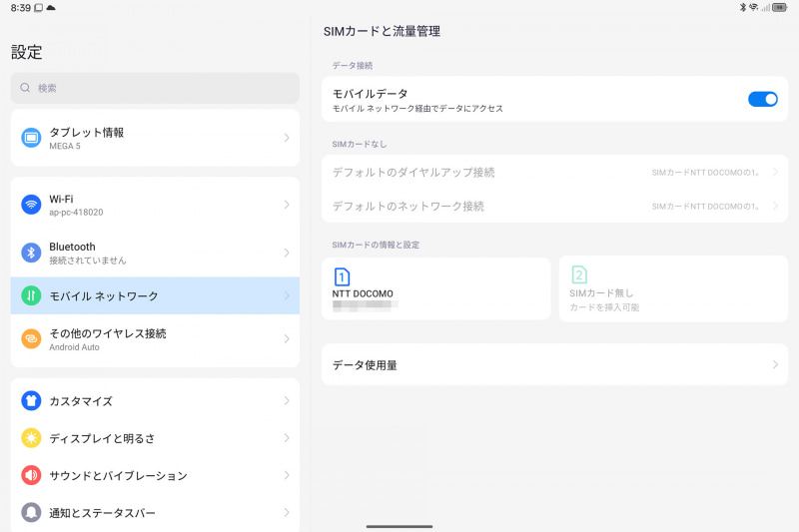
Task: Open デフォルトのダイヤルアップ接続 setting
Action: [555, 172]
